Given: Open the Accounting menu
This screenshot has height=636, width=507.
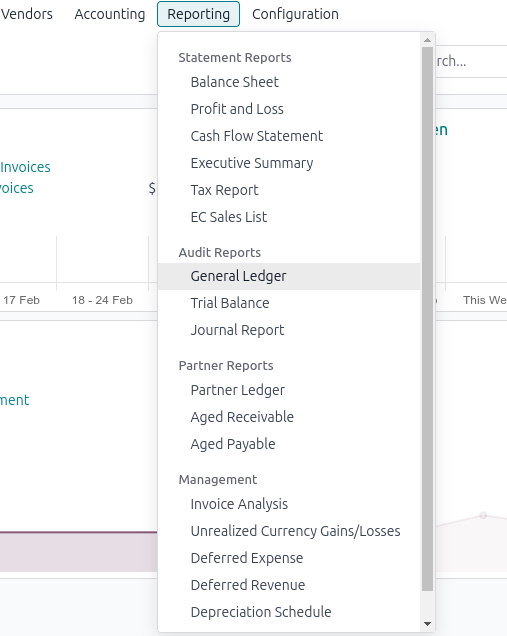Looking at the screenshot, I should click(x=110, y=14).
